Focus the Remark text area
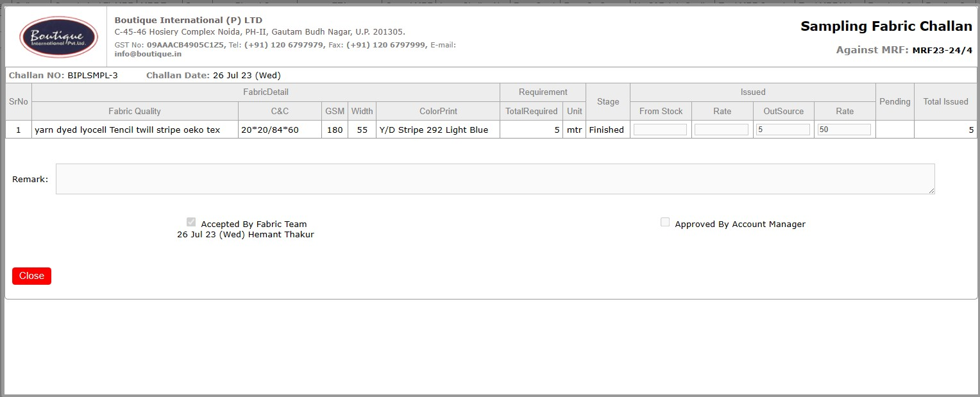 point(495,179)
